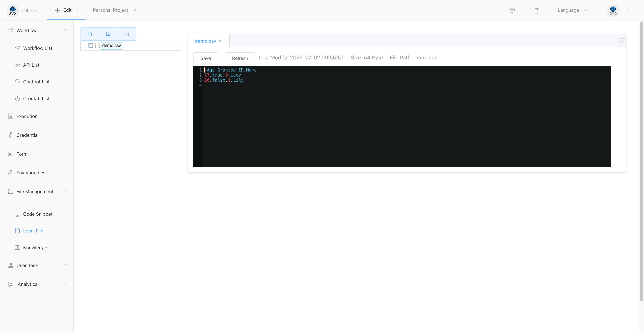Click the new file icon button
Viewport: 644px width, 333px height.
(x=90, y=34)
